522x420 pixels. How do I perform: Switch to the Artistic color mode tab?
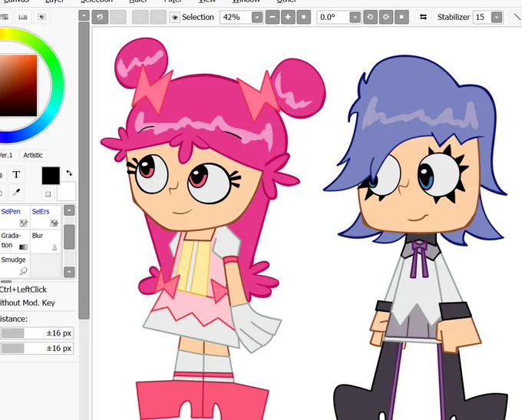point(33,155)
